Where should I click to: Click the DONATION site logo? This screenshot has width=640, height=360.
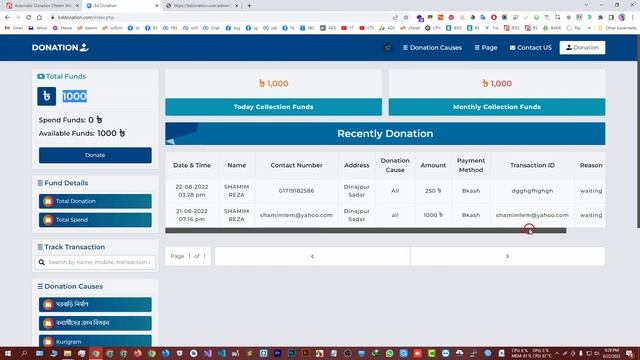pyautogui.click(x=60, y=47)
